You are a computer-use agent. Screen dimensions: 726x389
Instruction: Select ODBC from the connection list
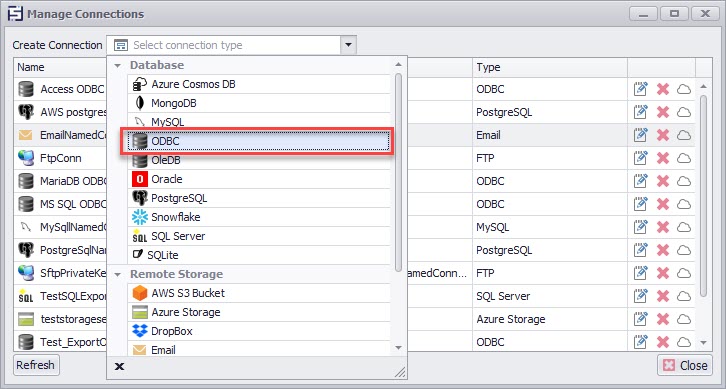click(259, 141)
